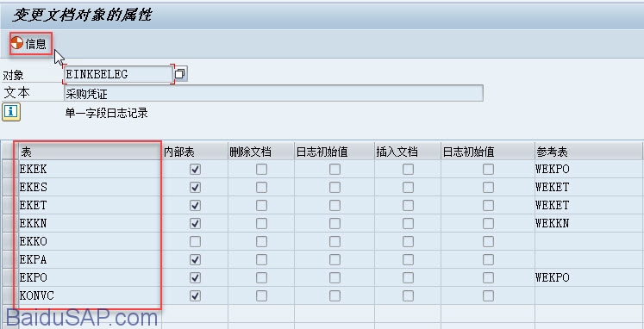Image resolution: width=644 pixels, height=329 pixels.
Task: Select the row selector for EKPO
Action: 9,277
